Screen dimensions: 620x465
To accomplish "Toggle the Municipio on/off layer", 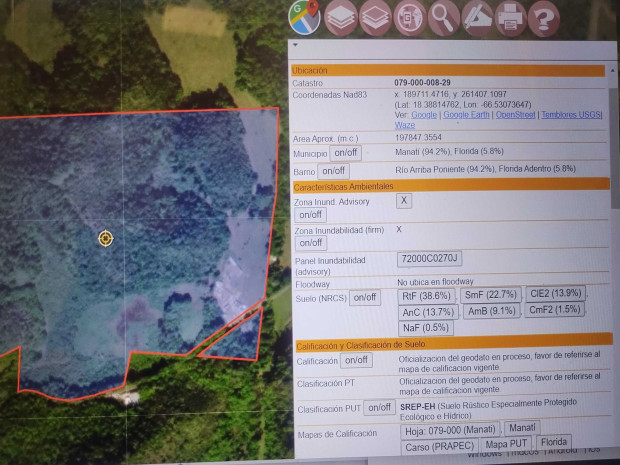I will (x=345, y=153).
